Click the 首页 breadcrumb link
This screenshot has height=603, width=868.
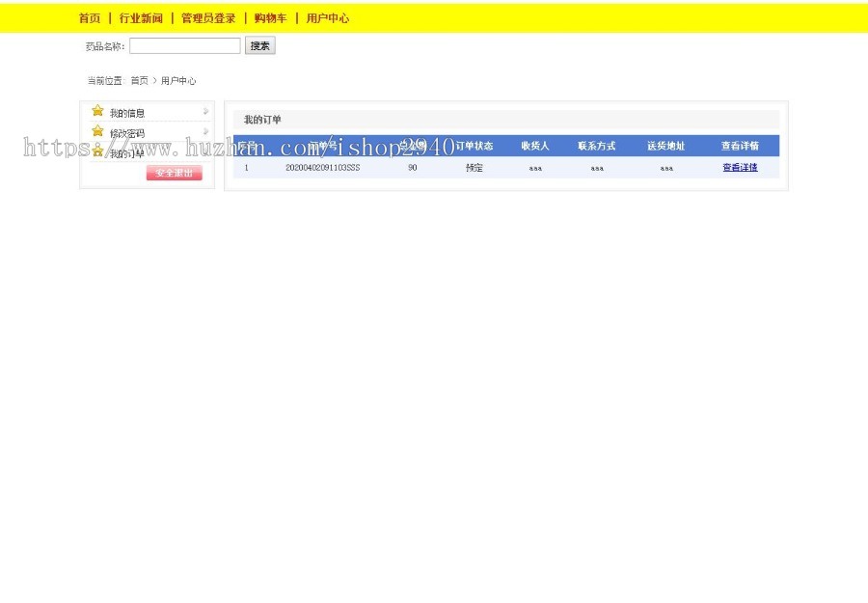(140, 81)
